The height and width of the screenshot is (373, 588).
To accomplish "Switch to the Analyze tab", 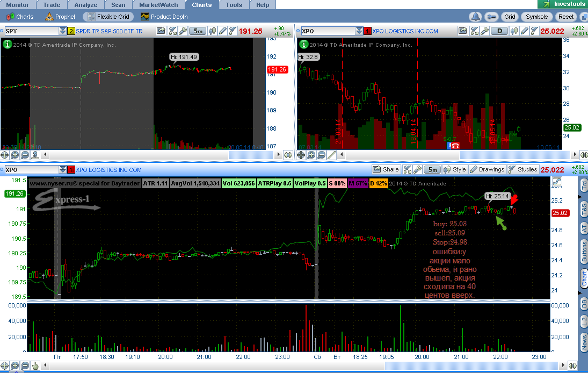I will [x=86, y=5].
